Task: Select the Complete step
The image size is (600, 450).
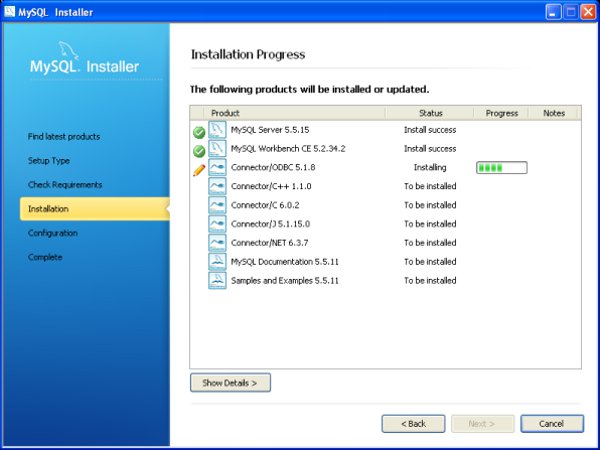Action: pyautogui.click(x=45, y=257)
